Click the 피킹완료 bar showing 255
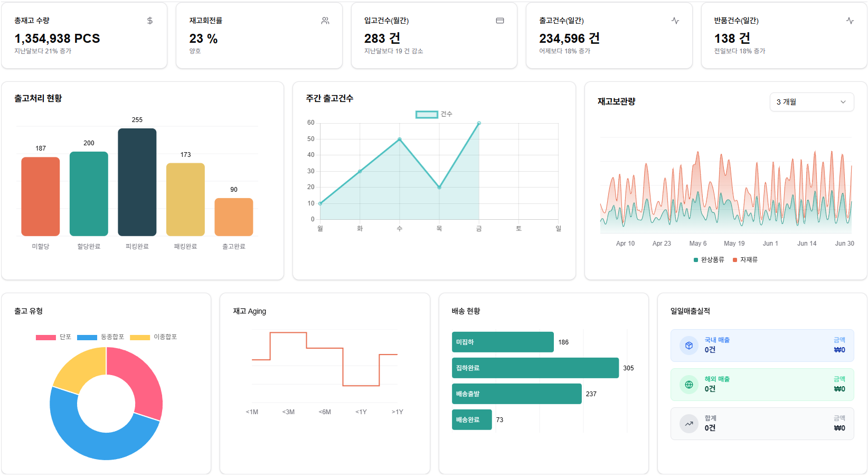Image resolution: width=868 pixels, height=476 pixels. click(x=137, y=182)
